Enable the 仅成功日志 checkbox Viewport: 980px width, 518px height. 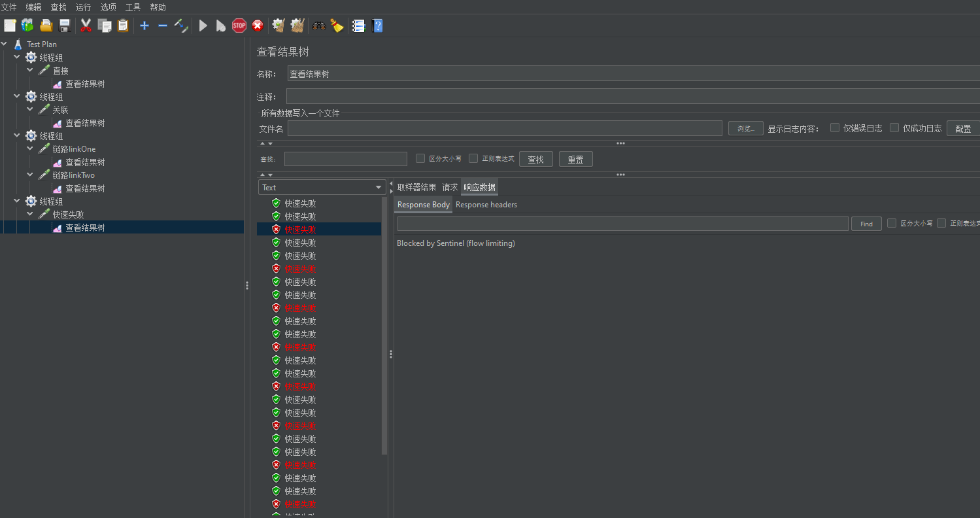pos(894,128)
